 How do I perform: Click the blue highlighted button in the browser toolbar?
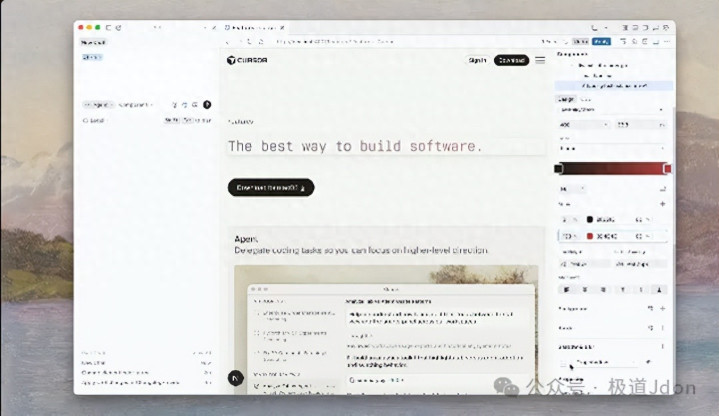tap(601, 42)
